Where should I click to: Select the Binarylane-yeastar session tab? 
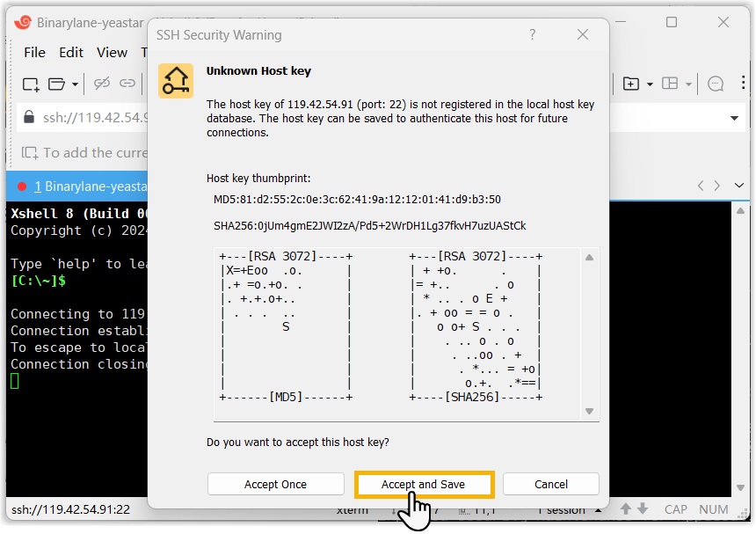coord(88,186)
